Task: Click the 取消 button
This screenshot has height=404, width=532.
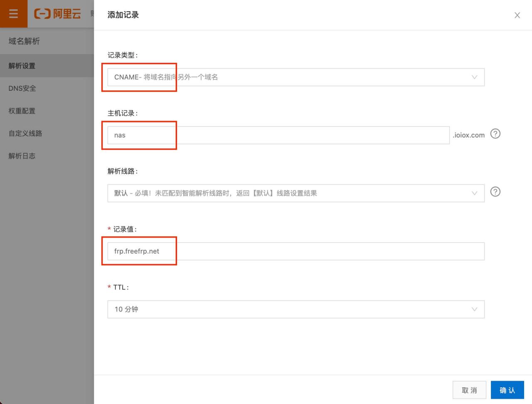Action: click(469, 390)
